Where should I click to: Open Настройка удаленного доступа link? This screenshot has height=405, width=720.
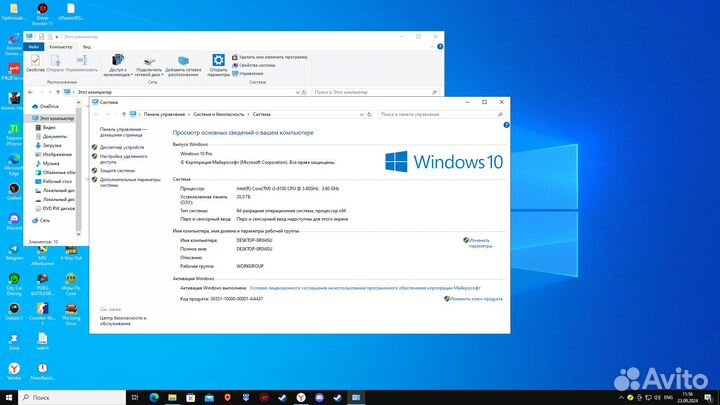click(x=124, y=159)
